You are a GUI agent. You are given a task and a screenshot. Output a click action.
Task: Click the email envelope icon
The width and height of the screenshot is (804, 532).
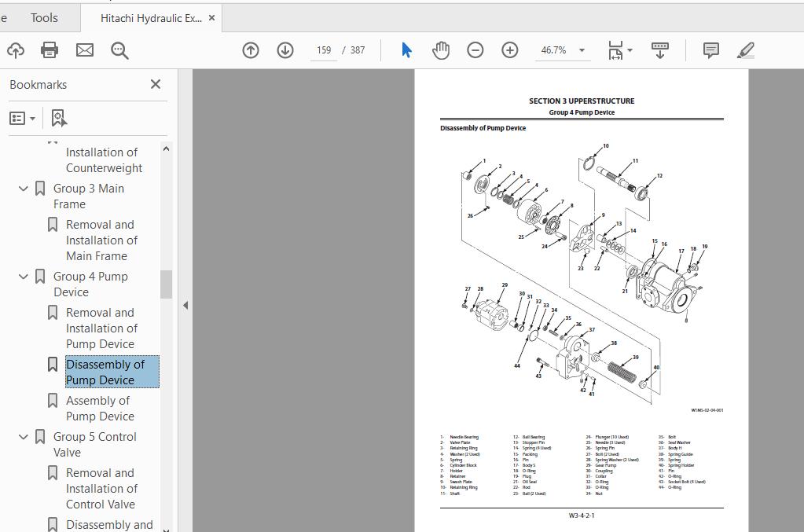(x=84, y=50)
